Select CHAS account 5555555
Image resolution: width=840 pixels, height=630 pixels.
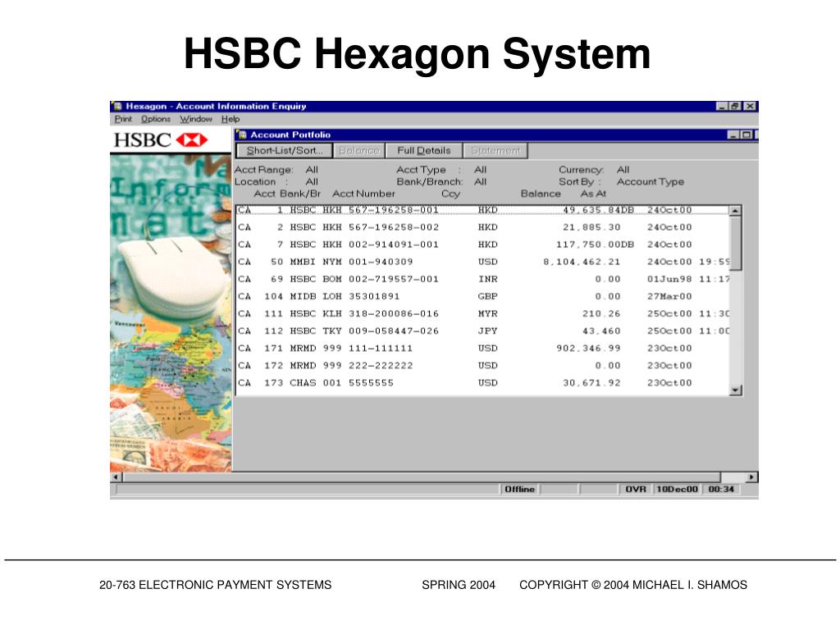[482, 383]
